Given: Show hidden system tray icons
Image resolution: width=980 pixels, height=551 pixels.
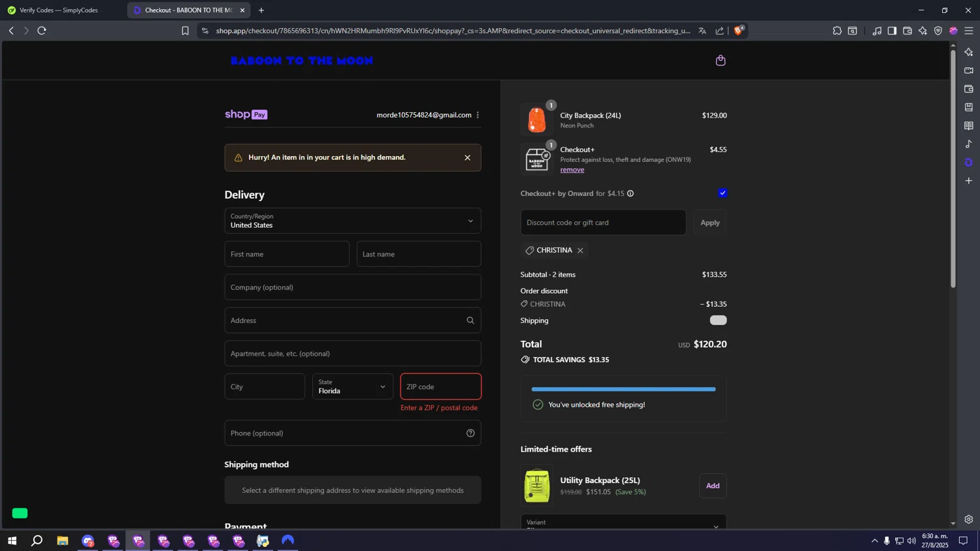Looking at the screenshot, I should pyautogui.click(x=875, y=541).
